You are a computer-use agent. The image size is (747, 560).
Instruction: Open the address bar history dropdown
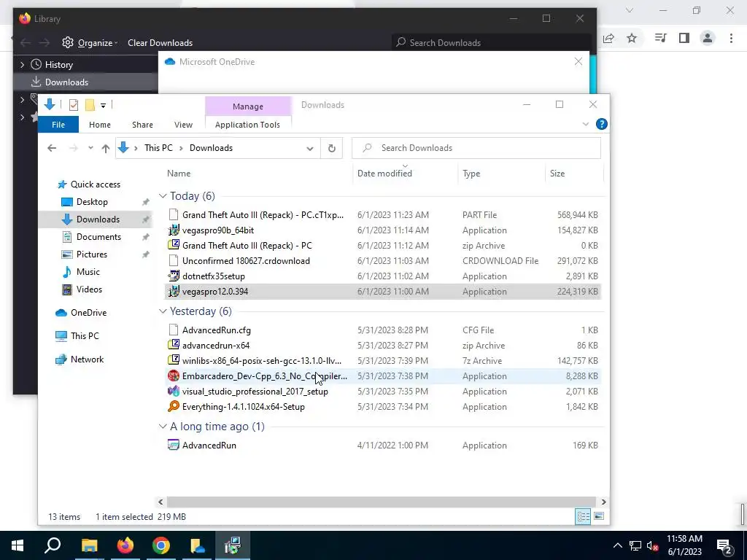point(309,149)
